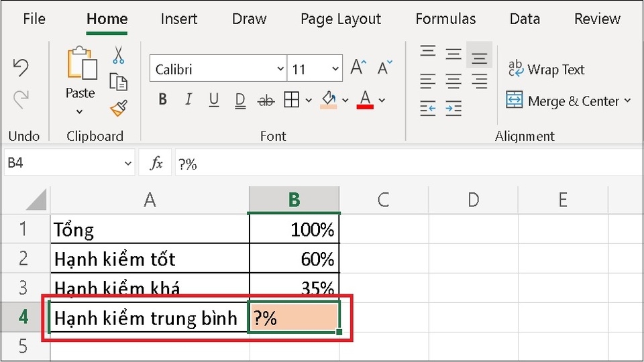The height and width of the screenshot is (362, 644).
Task: Toggle Italic formatting
Action: [x=188, y=99]
